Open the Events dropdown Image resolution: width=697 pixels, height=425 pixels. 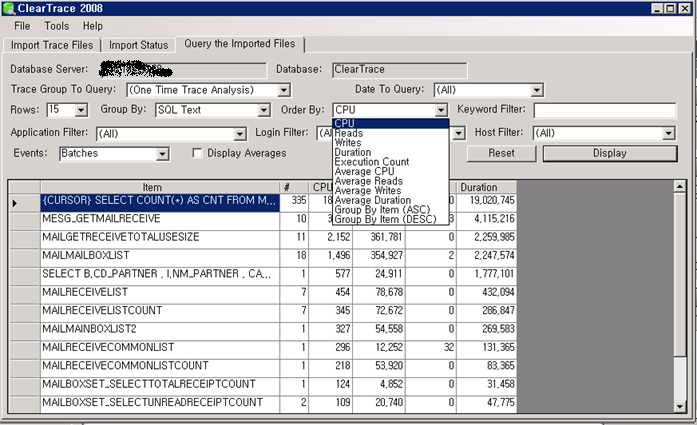click(162, 154)
